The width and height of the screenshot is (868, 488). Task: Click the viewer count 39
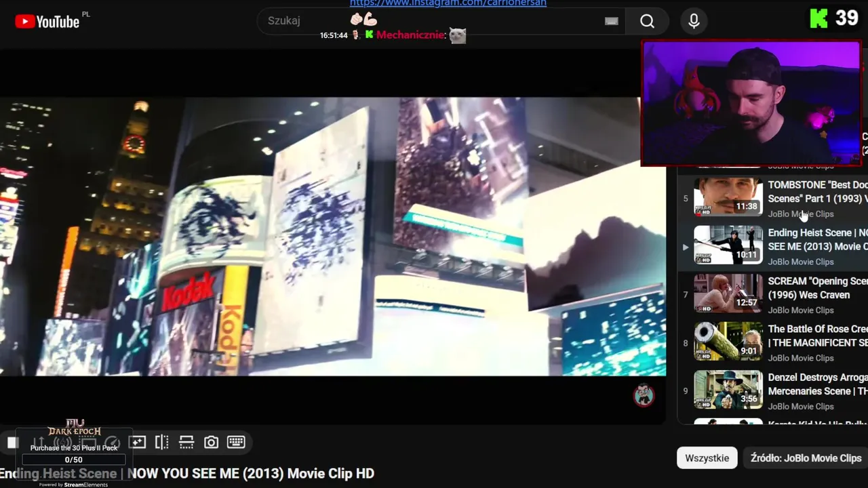(x=847, y=18)
